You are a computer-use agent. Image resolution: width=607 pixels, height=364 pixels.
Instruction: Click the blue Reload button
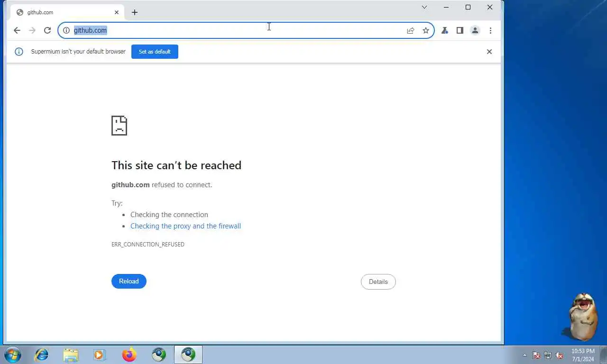click(x=129, y=281)
